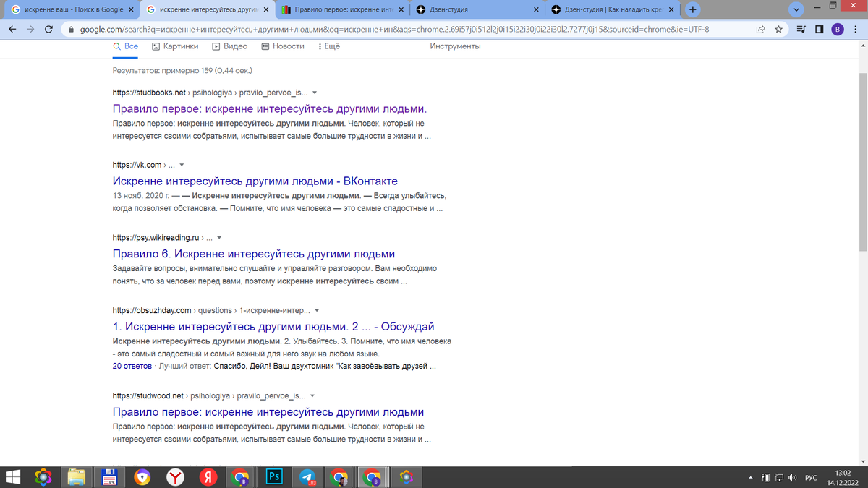Open the Chrome side panel icon
This screenshot has height=488, width=868.
820,30
